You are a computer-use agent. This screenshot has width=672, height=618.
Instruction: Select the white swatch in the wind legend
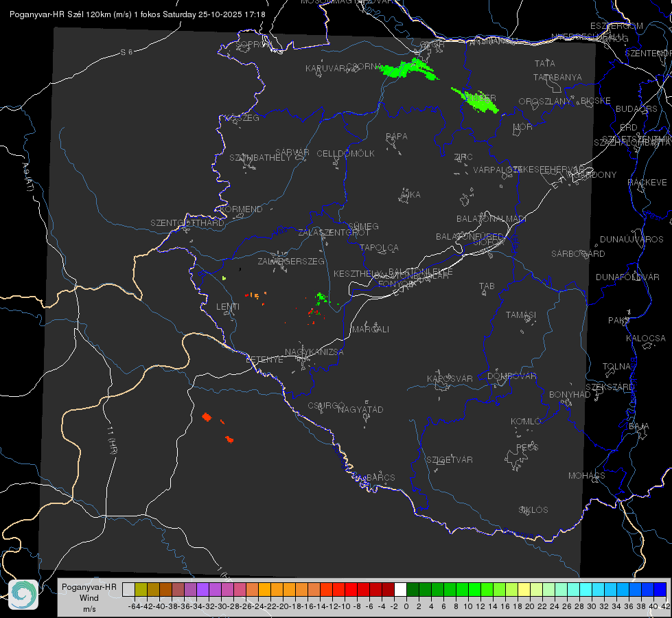[400, 589]
